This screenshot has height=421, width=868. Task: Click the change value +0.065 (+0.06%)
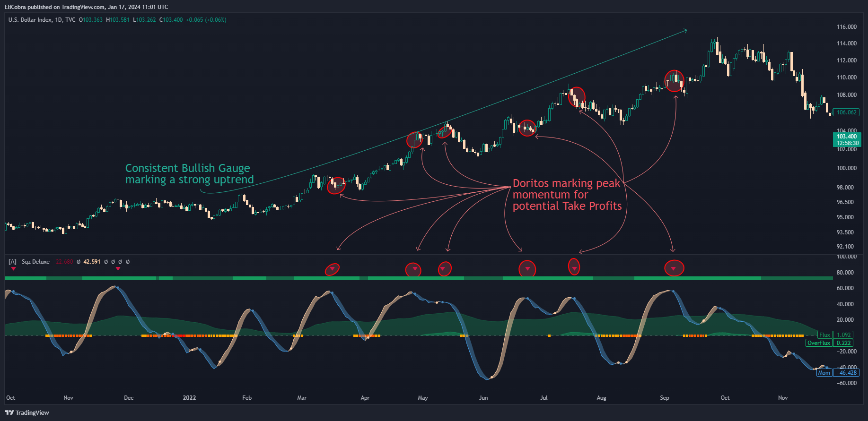tap(206, 20)
